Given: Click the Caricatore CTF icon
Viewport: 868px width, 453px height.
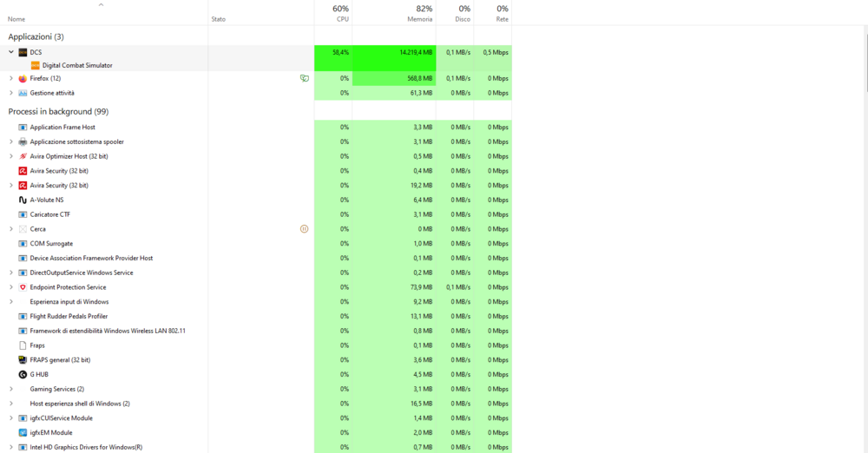Looking at the screenshot, I should click(23, 214).
